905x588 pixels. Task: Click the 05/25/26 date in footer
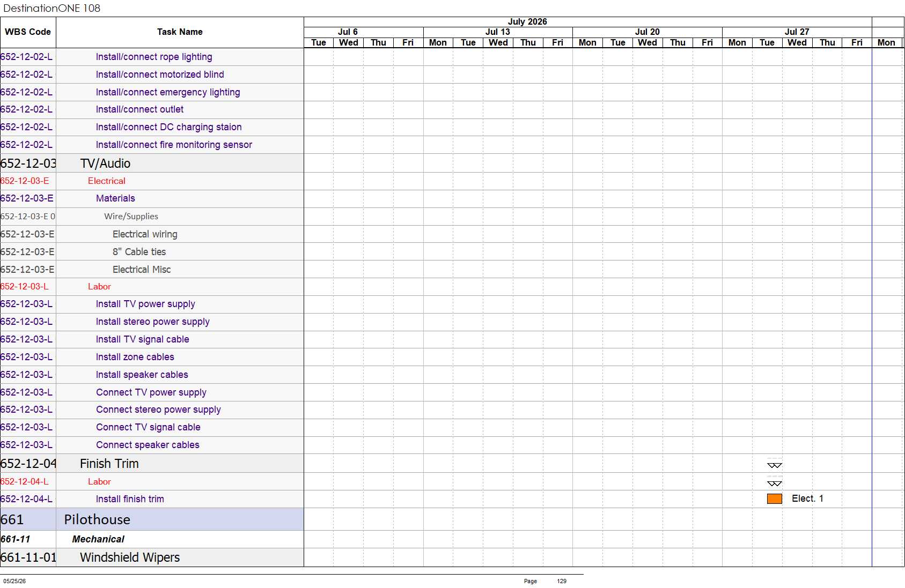[14, 581]
